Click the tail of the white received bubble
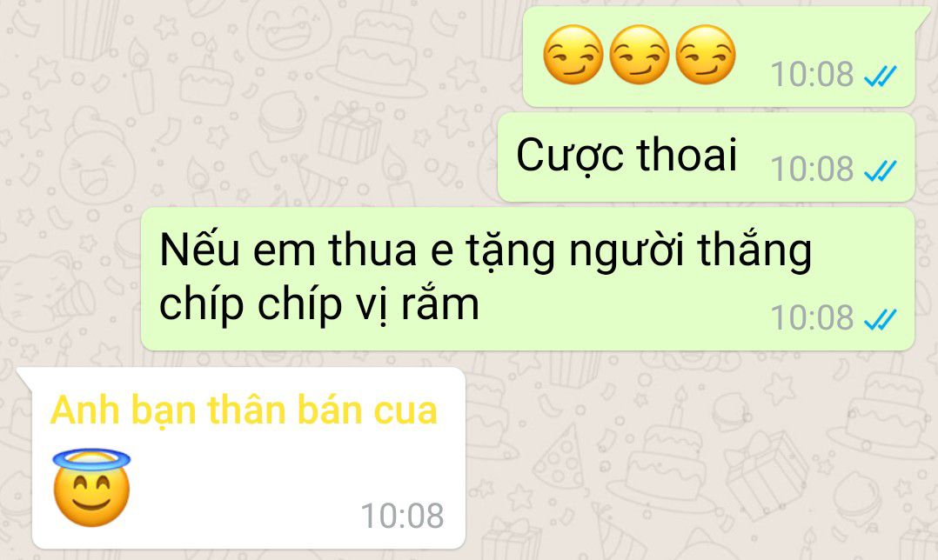The height and width of the screenshot is (560, 938). click(x=24, y=379)
